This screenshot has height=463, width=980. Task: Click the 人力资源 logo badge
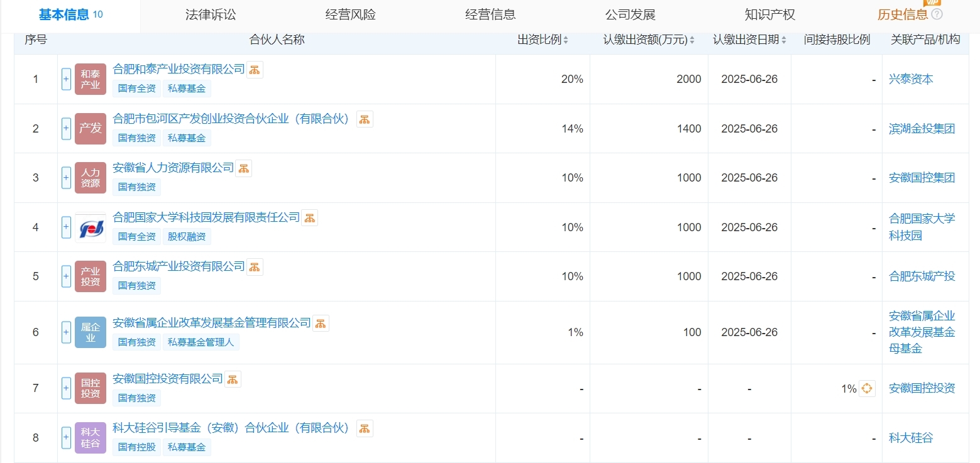point(91,178)
